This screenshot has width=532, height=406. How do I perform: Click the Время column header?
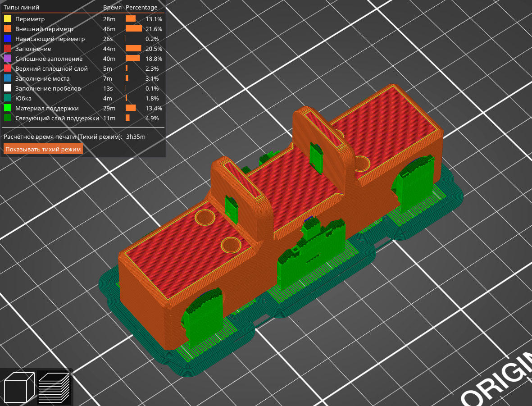111,8
